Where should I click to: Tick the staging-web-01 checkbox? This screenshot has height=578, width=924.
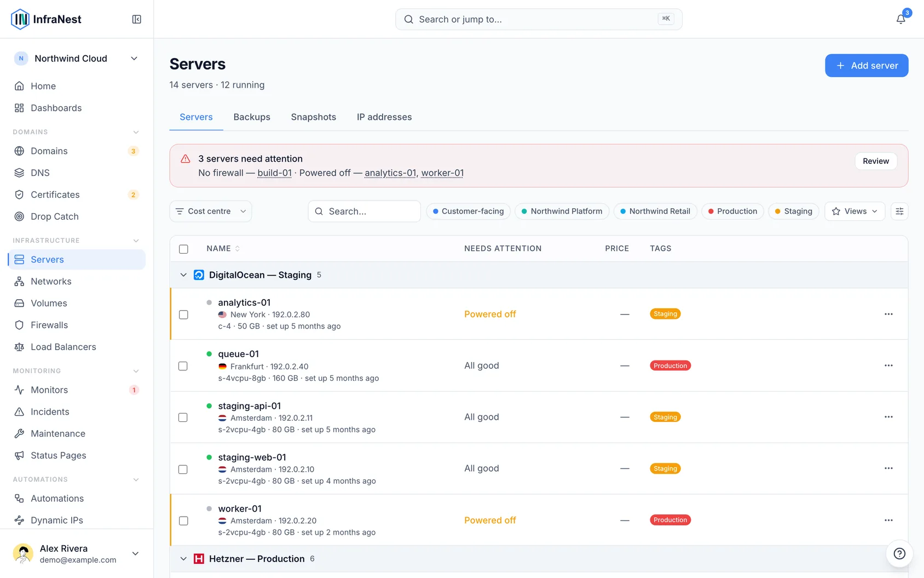[183, 469]
